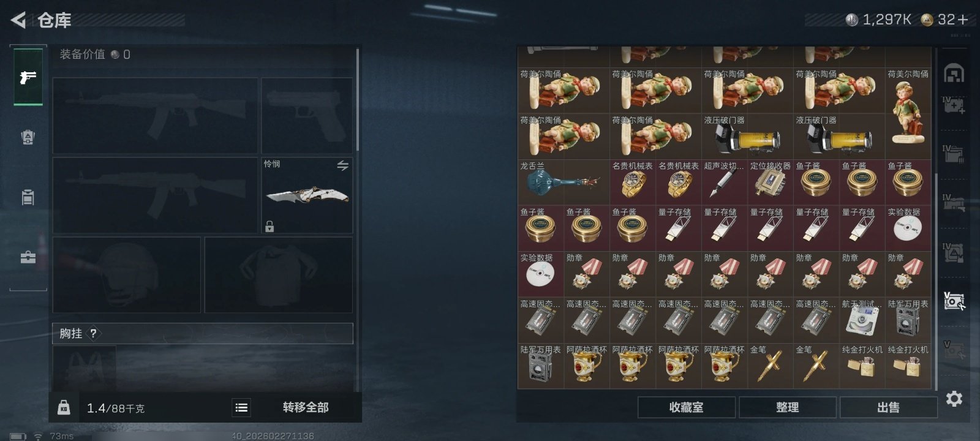Toggle the lock on the knife slot

click(x=269, y=226)
